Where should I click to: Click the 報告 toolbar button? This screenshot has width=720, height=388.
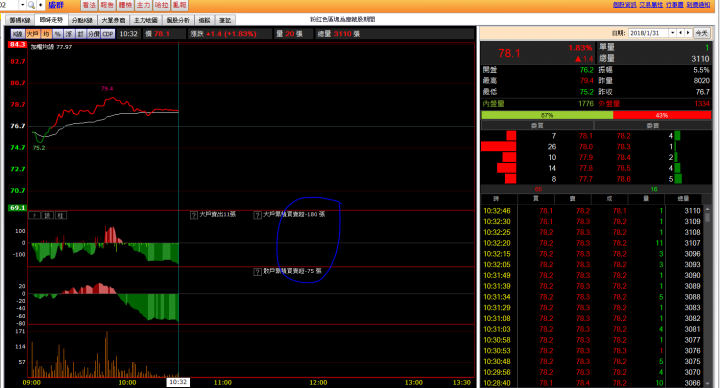[x=107, y=5]
